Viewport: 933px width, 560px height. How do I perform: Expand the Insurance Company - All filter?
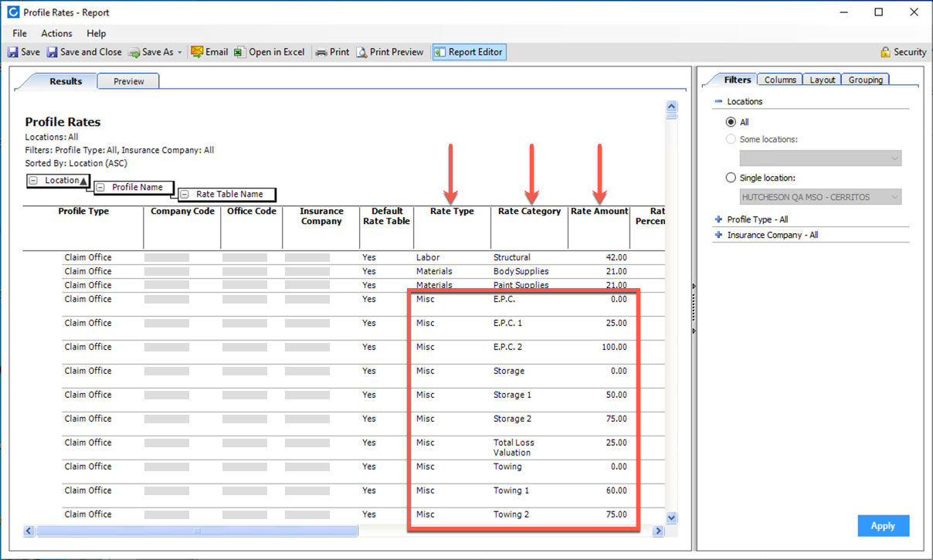point(718,235)
